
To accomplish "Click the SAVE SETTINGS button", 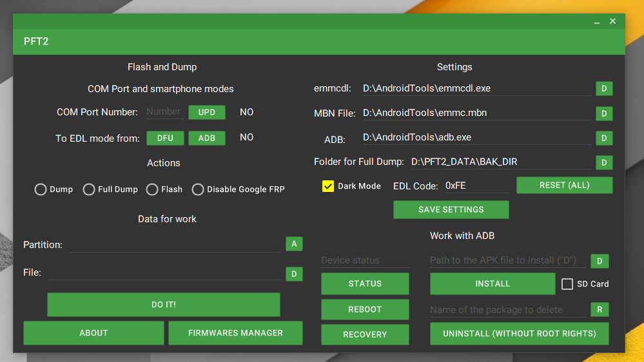I will tap(451, 209).
